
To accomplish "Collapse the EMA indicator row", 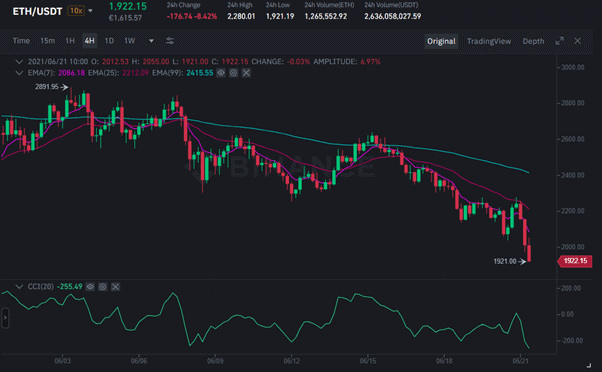I will tap(19, 73).
